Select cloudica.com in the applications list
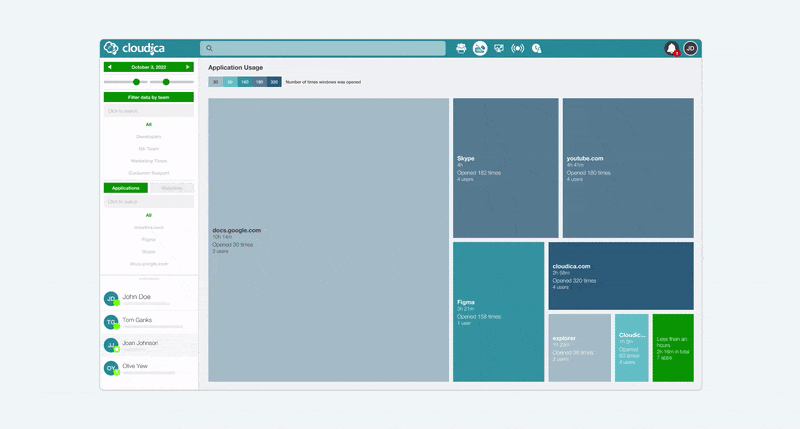Screen dimensions: 800x429 point(148,228)
